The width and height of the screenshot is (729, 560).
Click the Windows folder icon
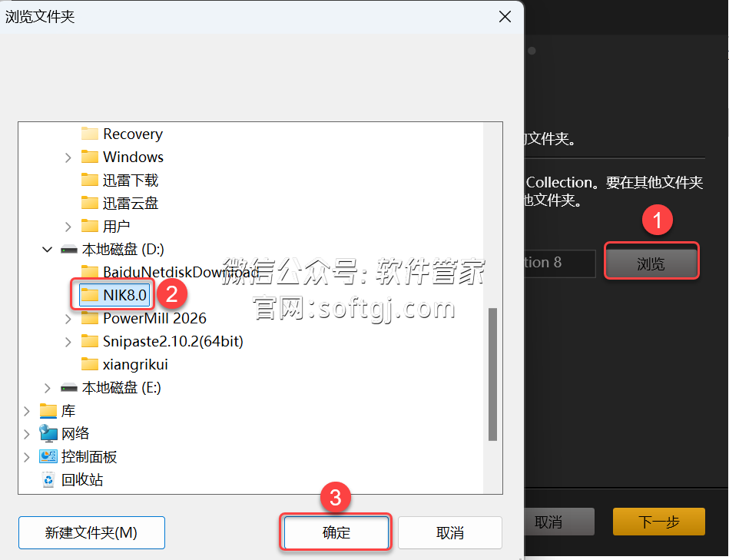coord(89,157)
